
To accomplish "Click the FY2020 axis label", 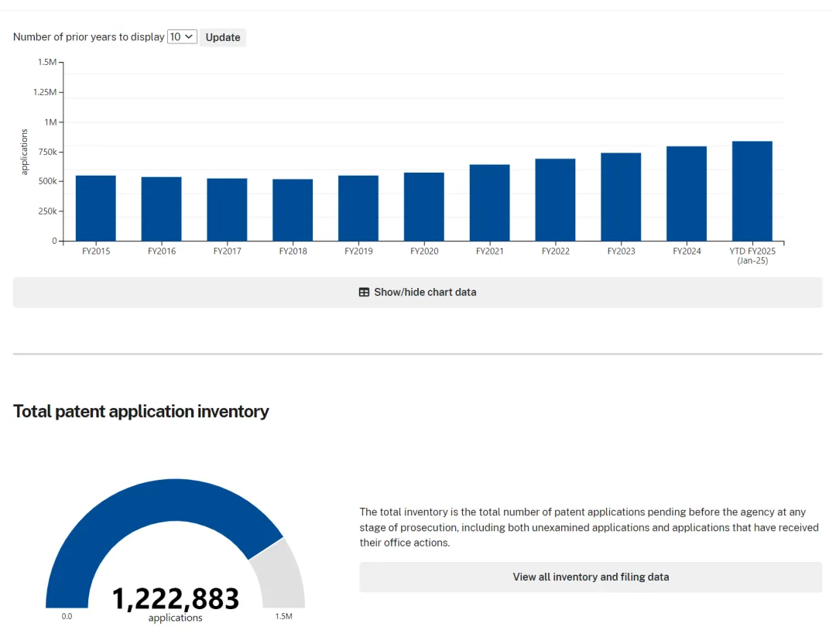I will [424, 251].
